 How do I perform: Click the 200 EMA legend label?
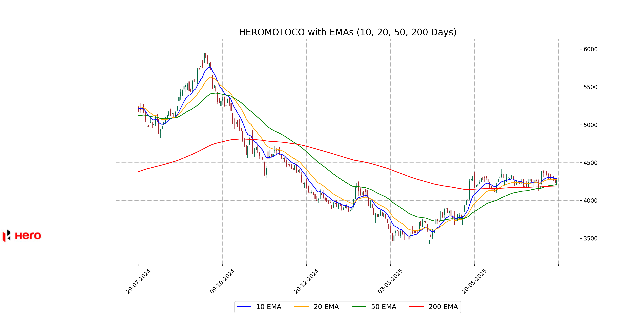[x=443, y=307]
